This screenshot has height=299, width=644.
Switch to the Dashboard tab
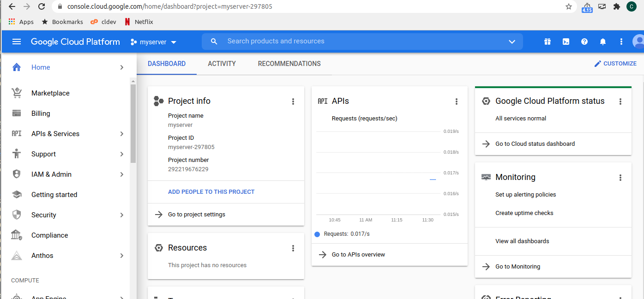point(167,64)
